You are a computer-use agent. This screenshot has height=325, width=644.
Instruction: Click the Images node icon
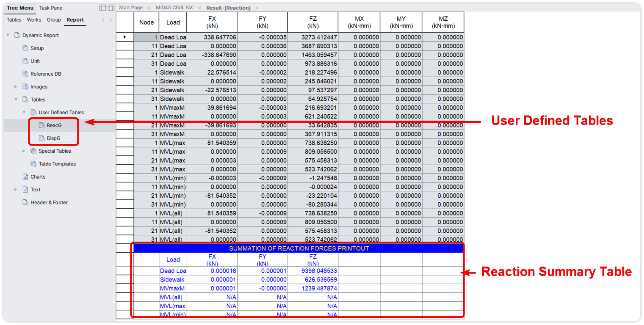click(x=25, y=87)
